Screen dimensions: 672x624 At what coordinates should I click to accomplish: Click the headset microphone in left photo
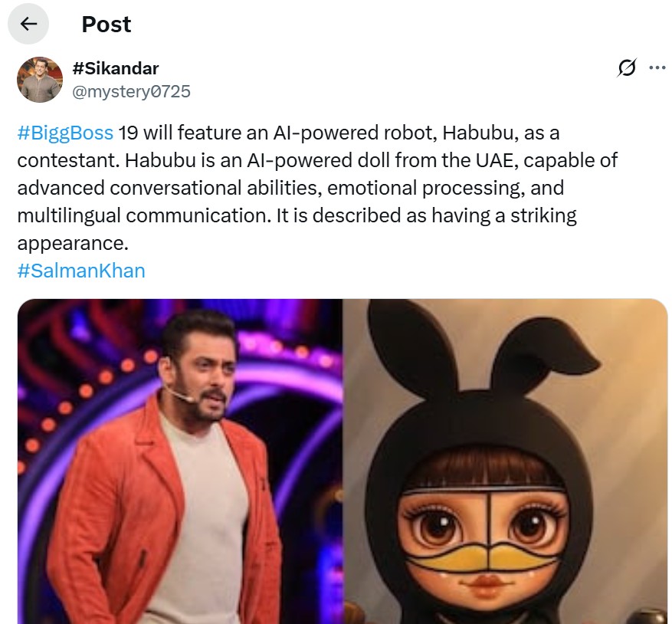(x=181, y=396)
